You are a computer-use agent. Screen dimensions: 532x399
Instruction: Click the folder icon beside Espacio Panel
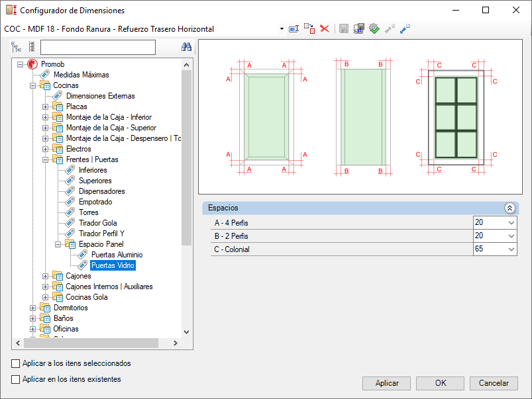(x=70, y=244)
